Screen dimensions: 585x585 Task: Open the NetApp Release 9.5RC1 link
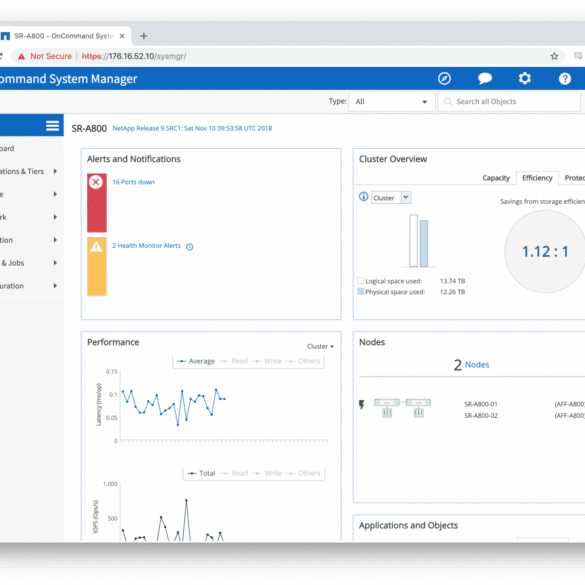click(x=192, y=128)
